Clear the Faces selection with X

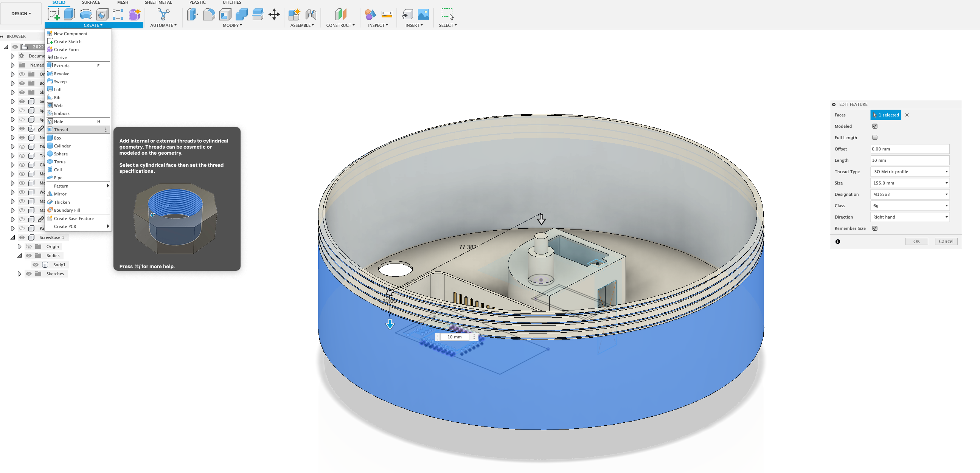click(x=907, y=115)
